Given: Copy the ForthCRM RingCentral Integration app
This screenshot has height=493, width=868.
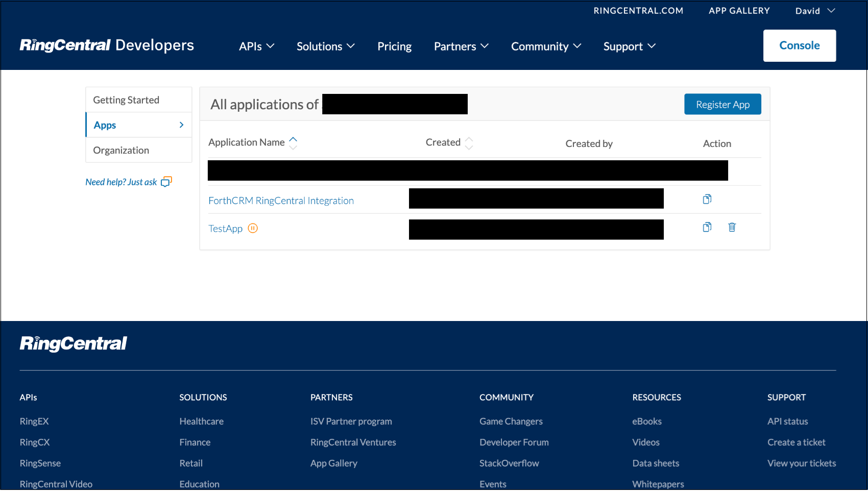Looking at the screenshot, I should coord(707,199).
